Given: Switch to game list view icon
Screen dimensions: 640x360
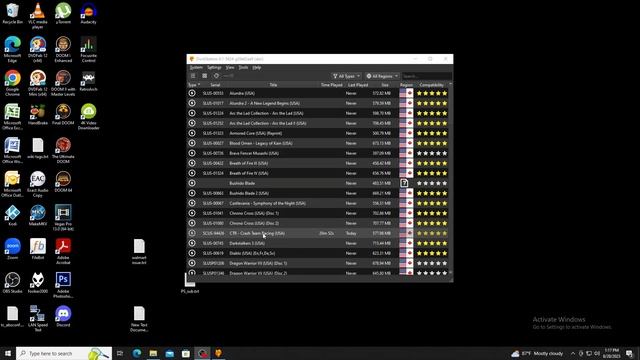Looking at the screenshot, I should [x=193, y=76].
